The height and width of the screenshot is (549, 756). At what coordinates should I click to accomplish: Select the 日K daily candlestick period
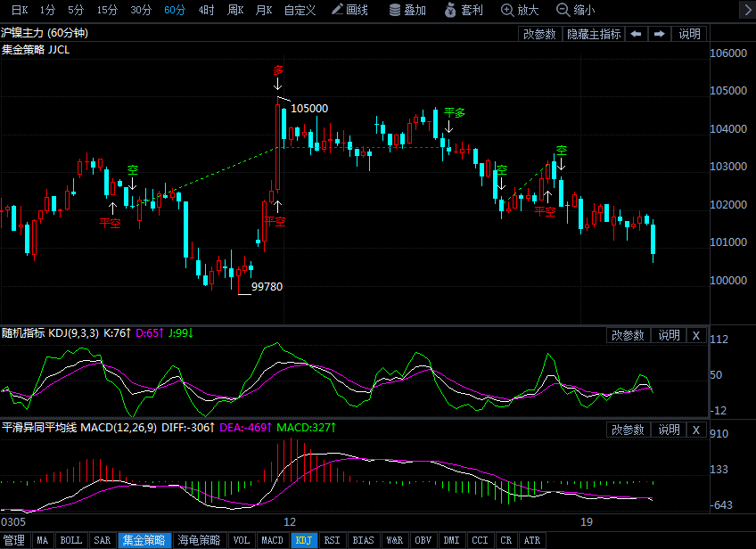click(19, 11)
